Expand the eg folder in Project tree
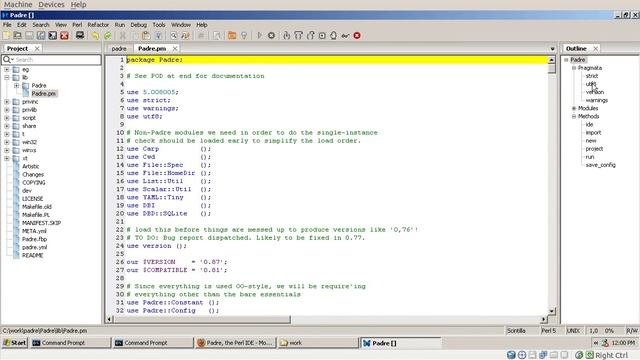Image resolution: width=640 pixels, height=360 pixels. click(x=7, y=69)
